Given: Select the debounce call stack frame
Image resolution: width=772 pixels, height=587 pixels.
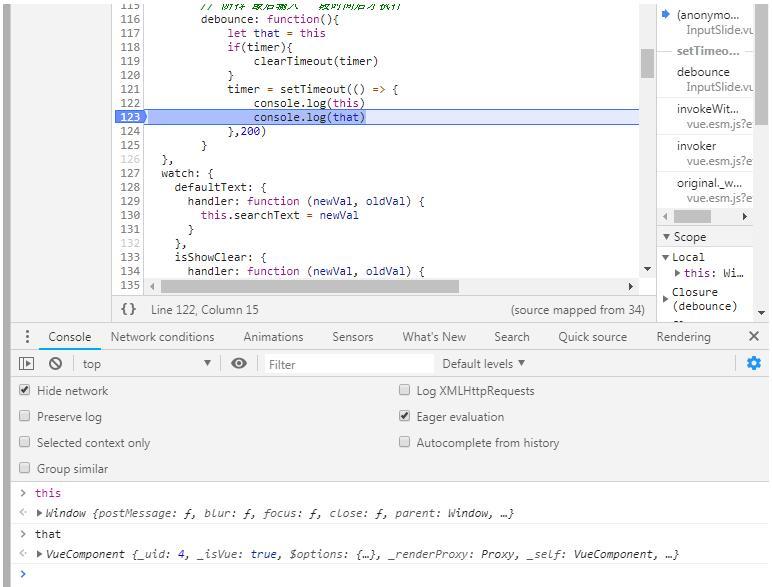Looking at the screenshot, I should [703, 72].
